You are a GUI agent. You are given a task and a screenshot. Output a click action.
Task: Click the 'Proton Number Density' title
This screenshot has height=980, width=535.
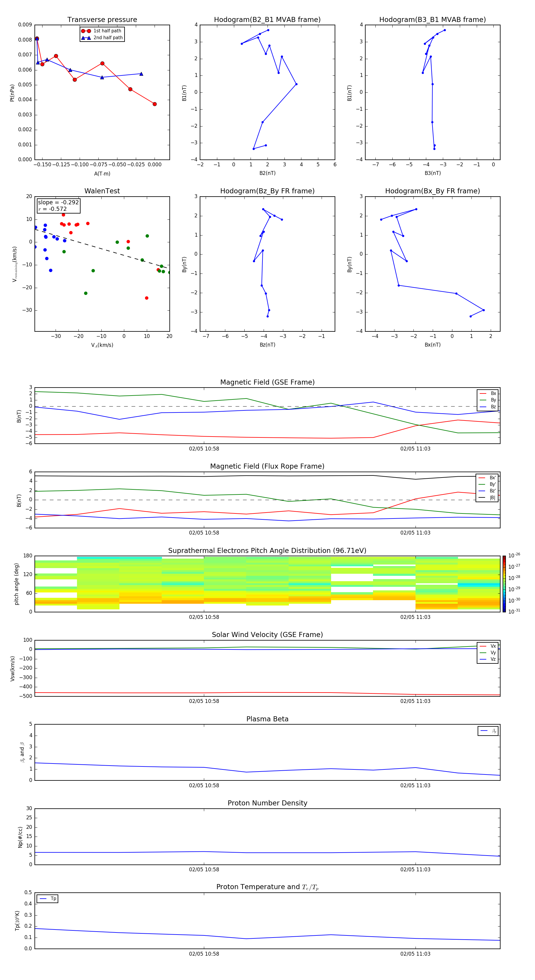tap(267, 803)
